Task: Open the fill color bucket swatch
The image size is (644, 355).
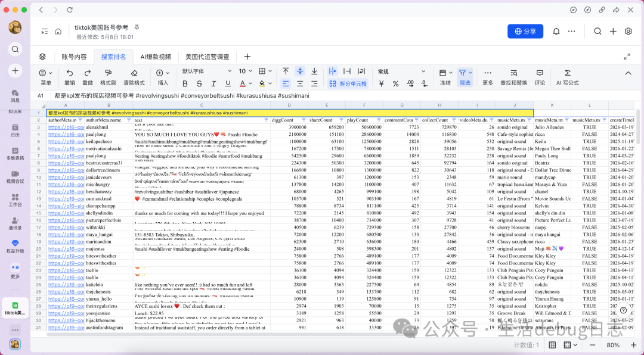Action: 262,84
